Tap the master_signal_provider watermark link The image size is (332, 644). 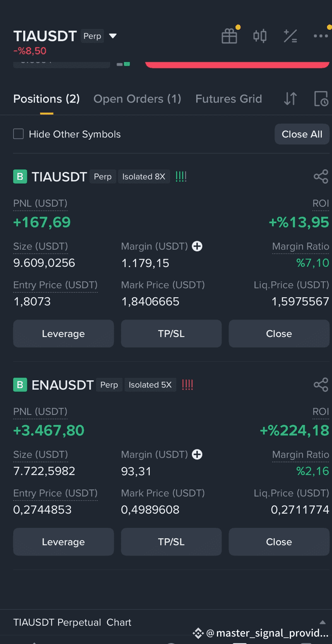pos(261,633)
